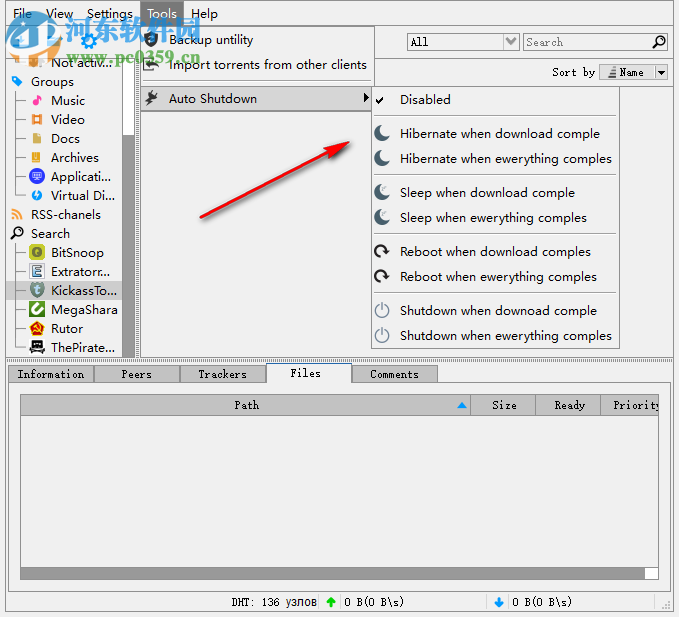Image resolution: width=679 pixels, height=617 pixels.
Task: Open the Settings menu
Action: [x=110, y=14]
